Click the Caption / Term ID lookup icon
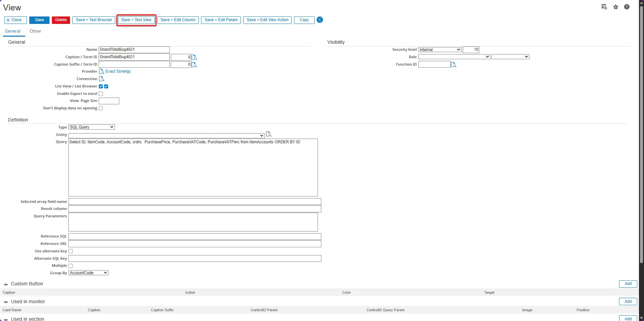This screenshot has width=644, height=321. (194, 57)
